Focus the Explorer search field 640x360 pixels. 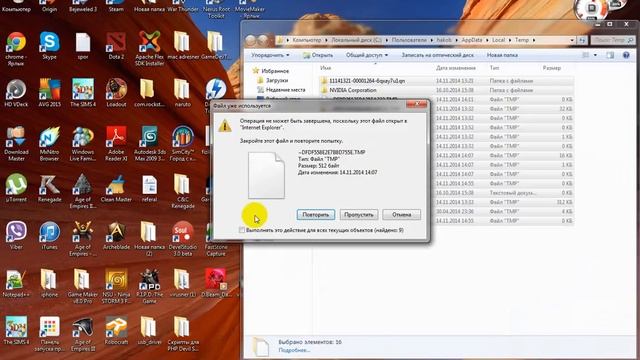click(x=612, y=40)
